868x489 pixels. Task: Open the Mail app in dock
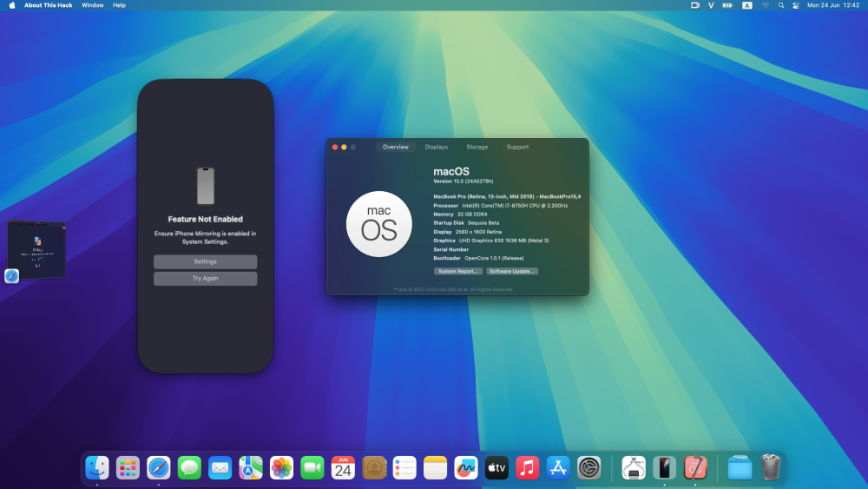click(x=220, y=468)
